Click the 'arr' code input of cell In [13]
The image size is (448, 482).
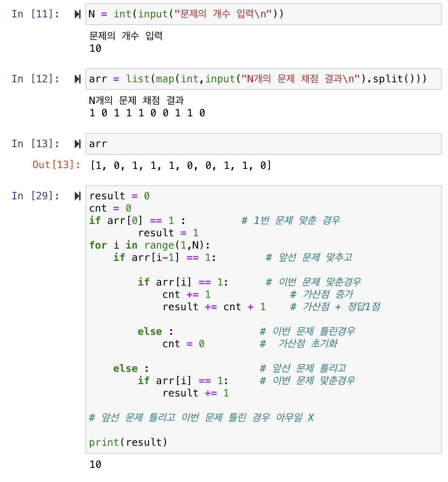tap(263, 144)
